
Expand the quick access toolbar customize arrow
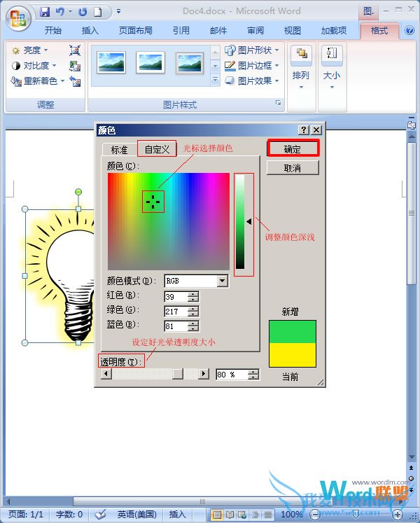(118, 12)
